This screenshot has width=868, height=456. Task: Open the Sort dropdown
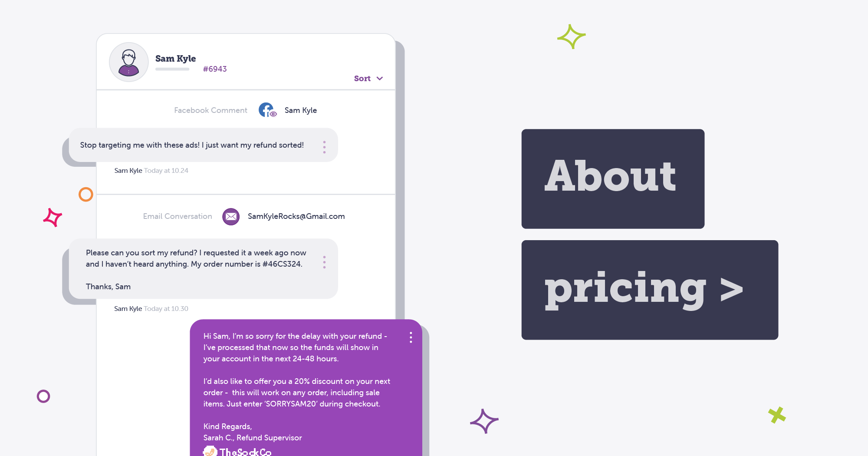point(368,79)
